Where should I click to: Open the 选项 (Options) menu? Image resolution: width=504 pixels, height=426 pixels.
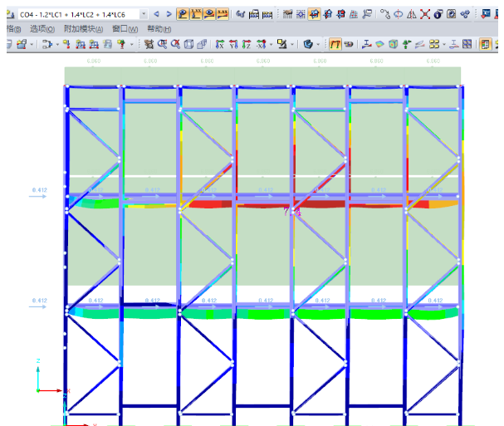pyautogui.click(x=38, y=28)
